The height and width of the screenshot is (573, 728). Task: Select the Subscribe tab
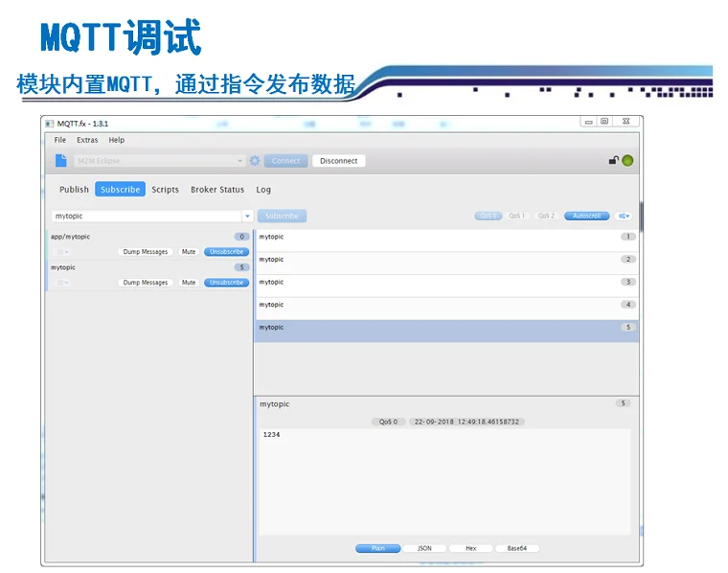click(x=121, y=190)
